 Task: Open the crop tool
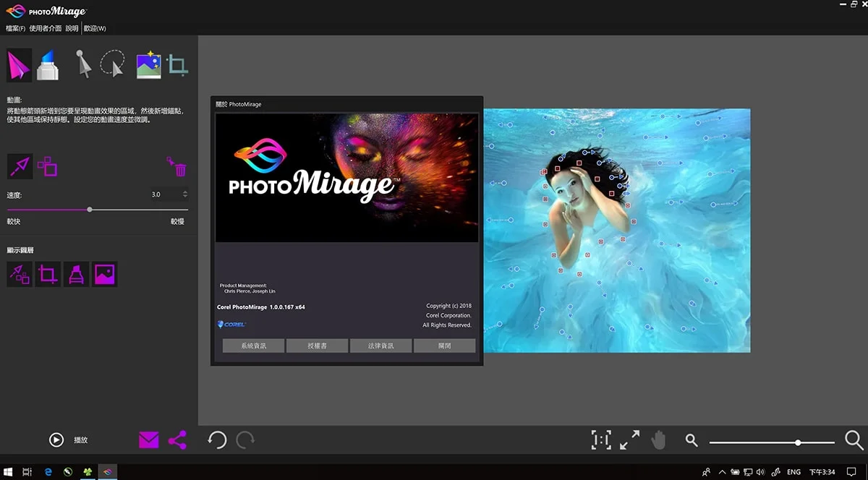click(177, 64)
